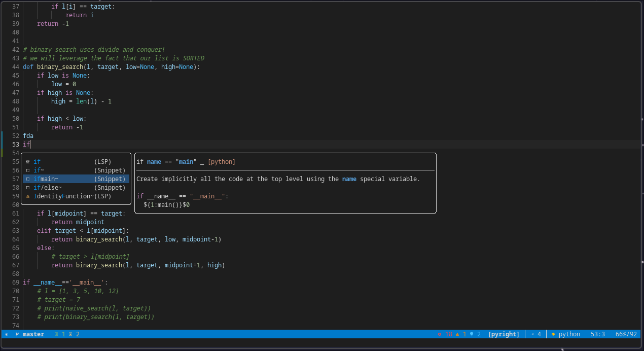Viewport: 644px width, 351px height.
Task: Click the recursive call with 'midpoint-1'
Action: [136, 239]
